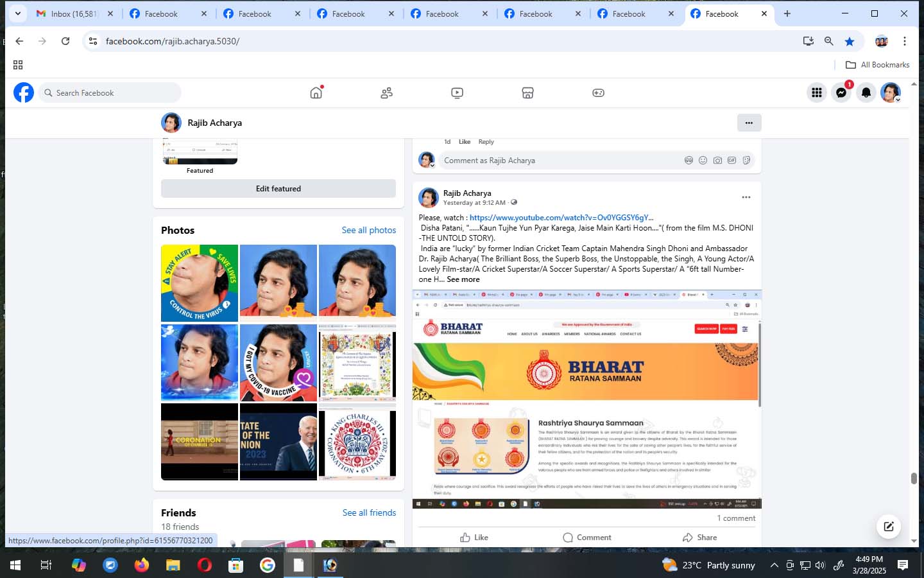The height and width of the screenshot is (578, 924).
Task: Open the Marketplace icon
Action: (x=527, y=93)
